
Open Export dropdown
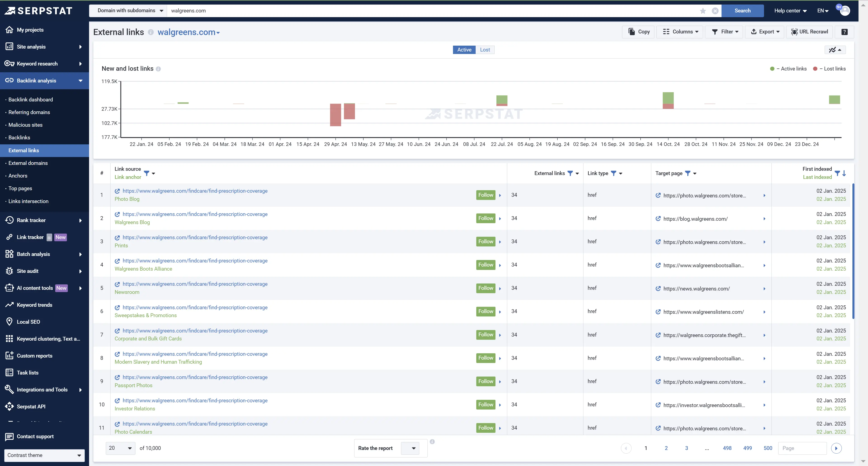coord(764,32)
